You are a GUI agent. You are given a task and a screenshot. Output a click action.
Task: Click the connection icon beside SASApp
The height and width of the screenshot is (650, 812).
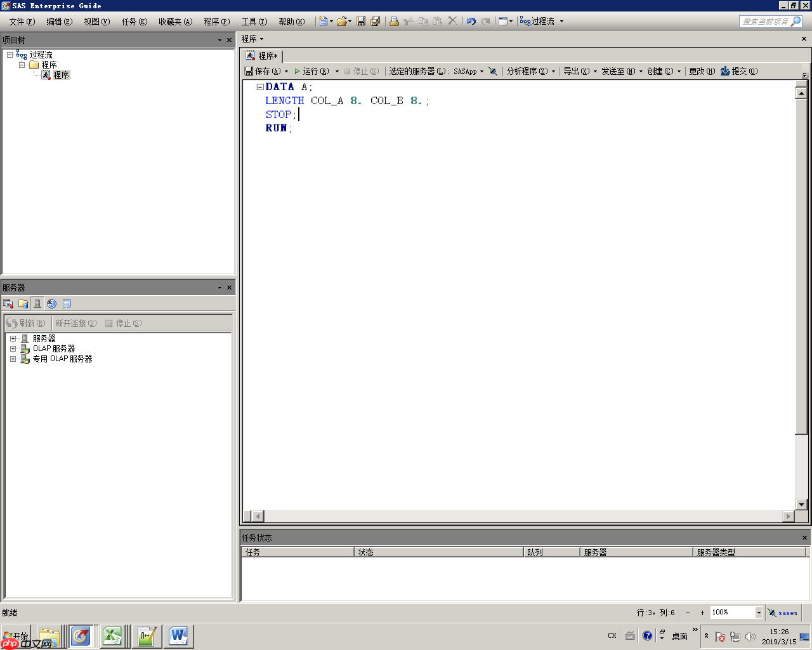tap(493, 71)
